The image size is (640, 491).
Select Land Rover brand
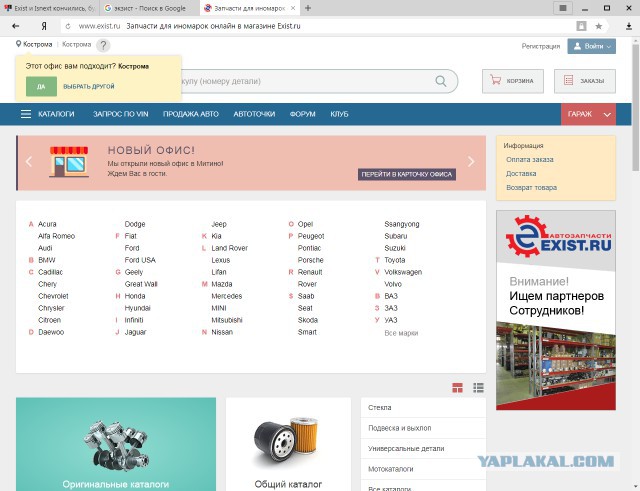tap(229, 248)
